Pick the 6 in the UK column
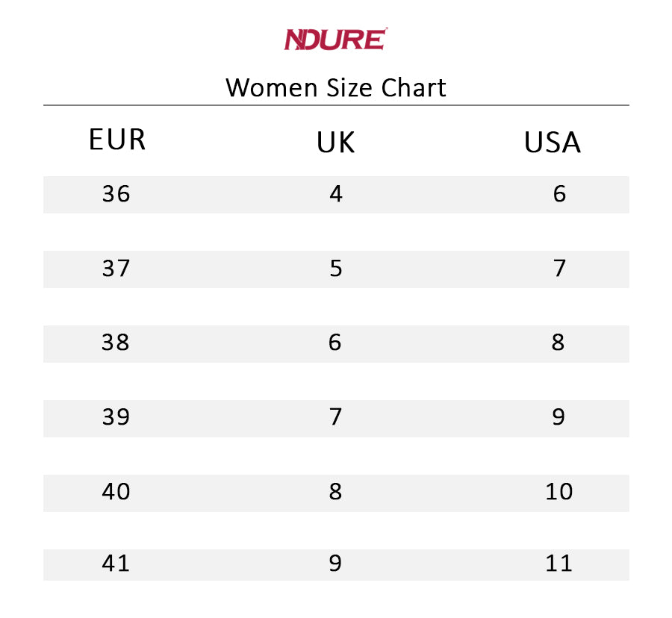 coord(335,343)
